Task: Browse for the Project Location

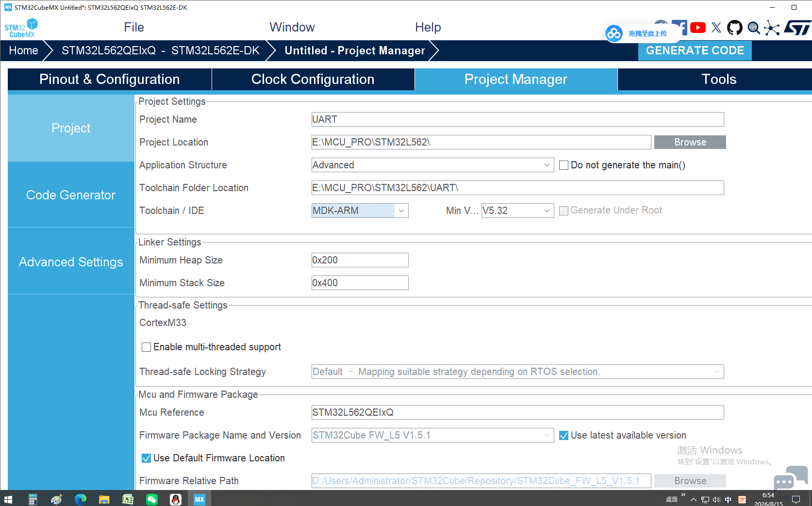Action: click(690, 142)
